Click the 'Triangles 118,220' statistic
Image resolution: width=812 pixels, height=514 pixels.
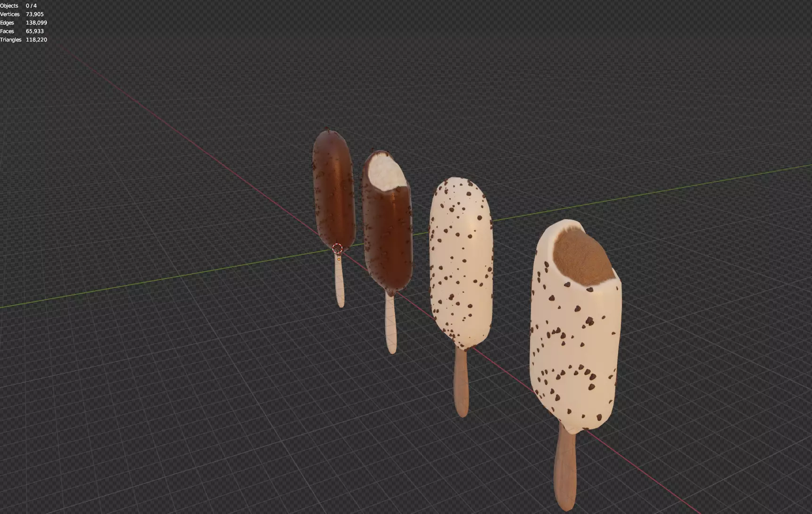coord(24,40)
